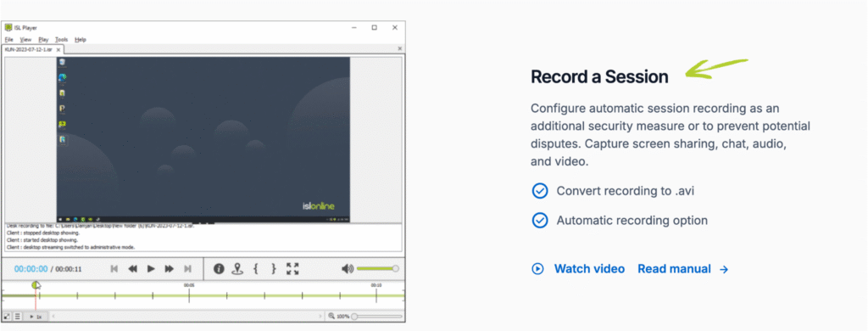The height and width of the screenshot is (331, 868).
Task: Click the log line 'Client : stopped desktop showing.'
Action: pos(43,233)
